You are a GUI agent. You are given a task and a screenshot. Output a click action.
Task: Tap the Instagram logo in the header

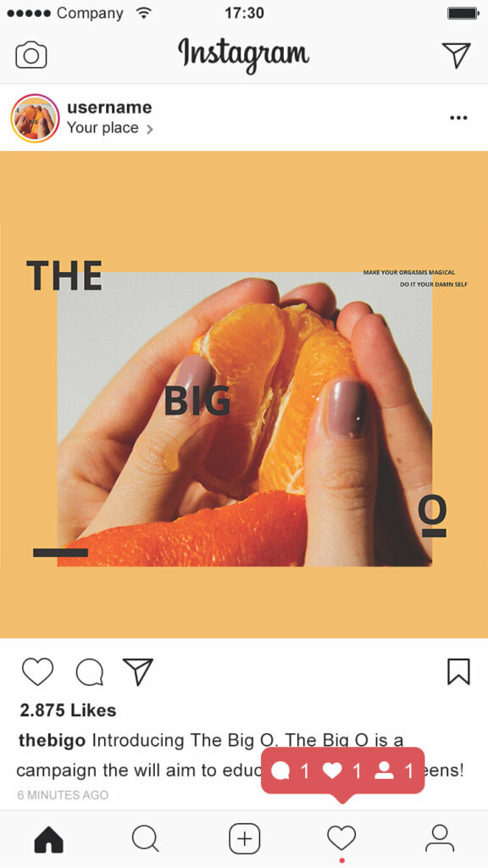243,54
